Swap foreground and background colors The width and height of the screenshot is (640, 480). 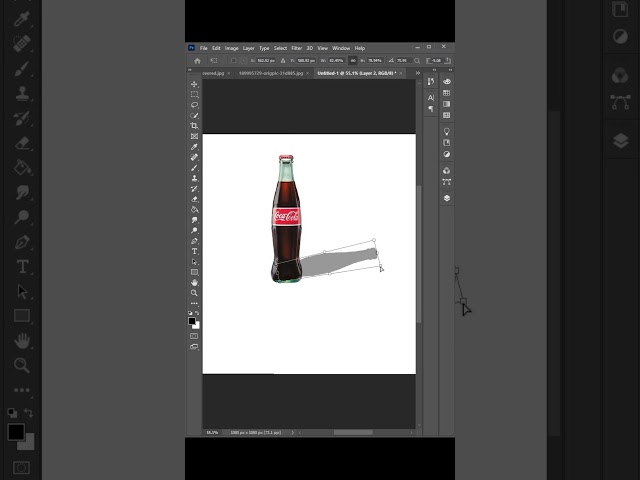tap(197, 313)
